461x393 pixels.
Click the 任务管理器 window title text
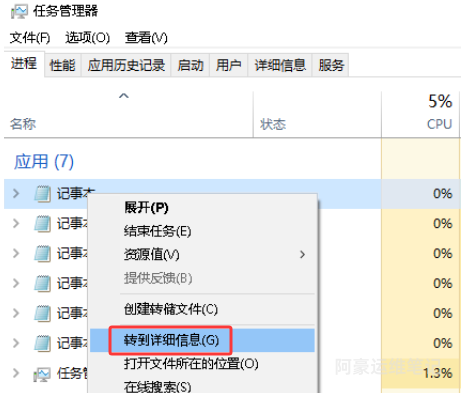65,11
